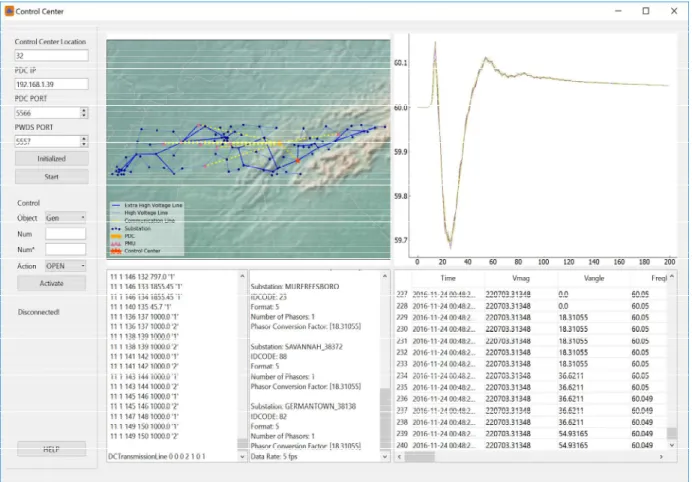Select line '11 1 146 132 797.0'

pyautogui.click(x=143, y=277)
